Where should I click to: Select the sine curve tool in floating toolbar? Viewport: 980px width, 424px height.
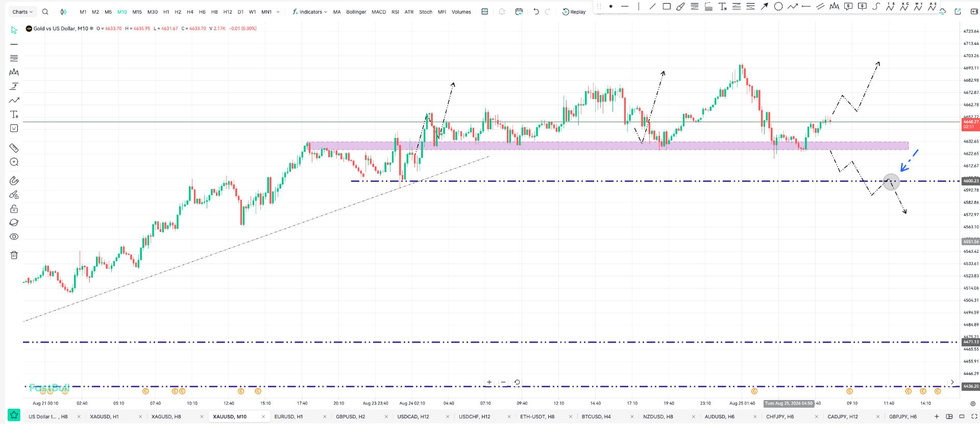(876, 7)
